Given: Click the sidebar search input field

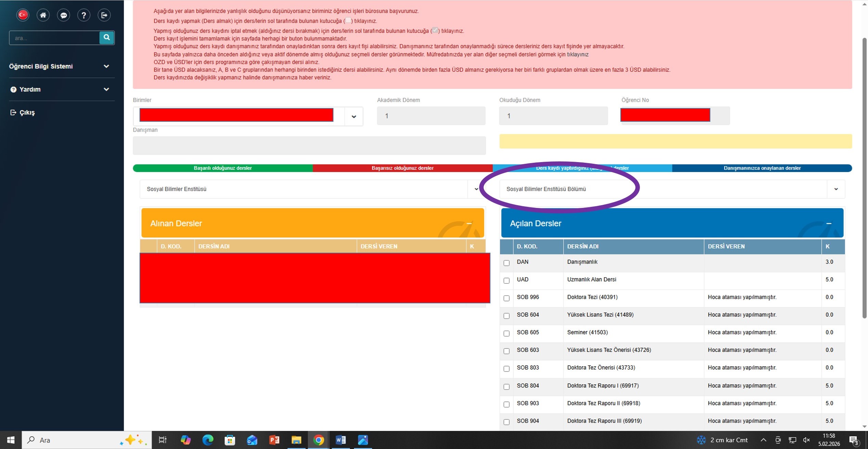Looking at the screenshot, I should click(55, 38).
